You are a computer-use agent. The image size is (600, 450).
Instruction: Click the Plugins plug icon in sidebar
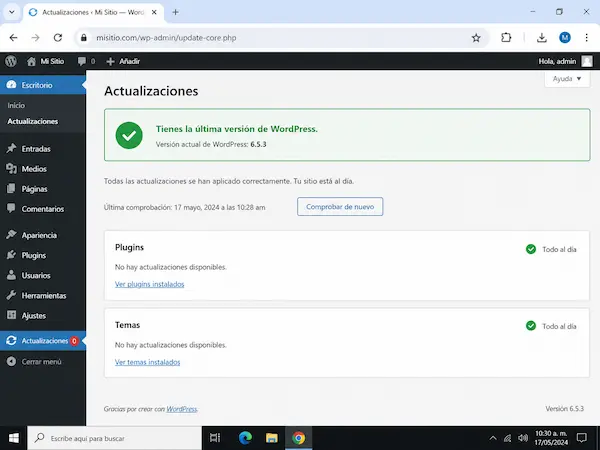coord(11,255)
